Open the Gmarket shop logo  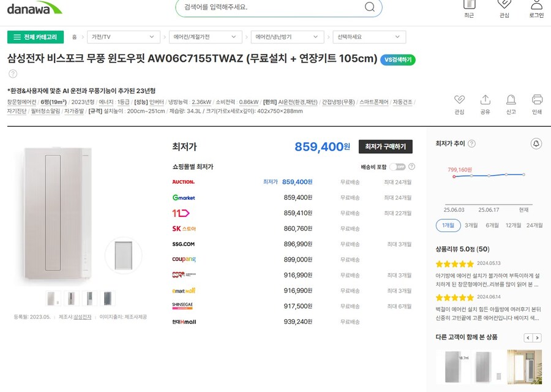[x=184, y=198]
